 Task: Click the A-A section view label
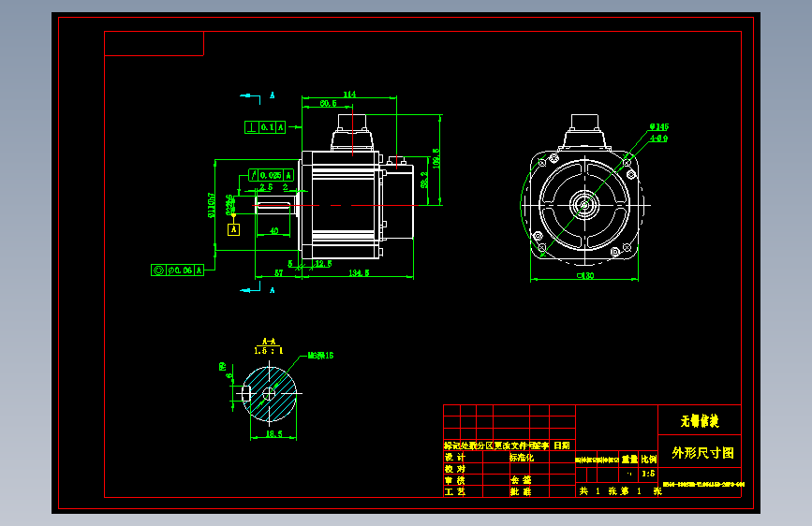269,342
